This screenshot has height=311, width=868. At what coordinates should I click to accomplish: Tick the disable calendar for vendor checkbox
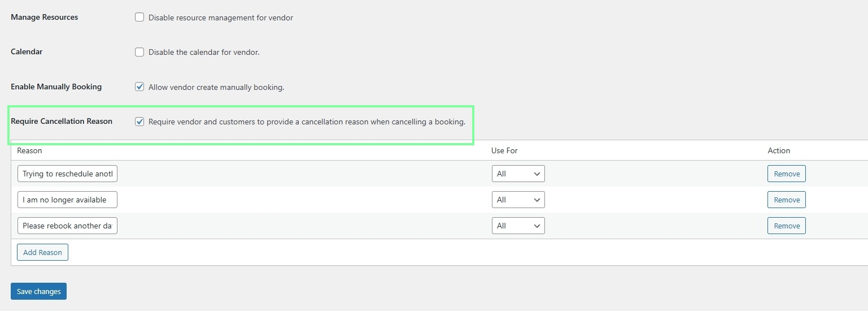coord(139,52)
